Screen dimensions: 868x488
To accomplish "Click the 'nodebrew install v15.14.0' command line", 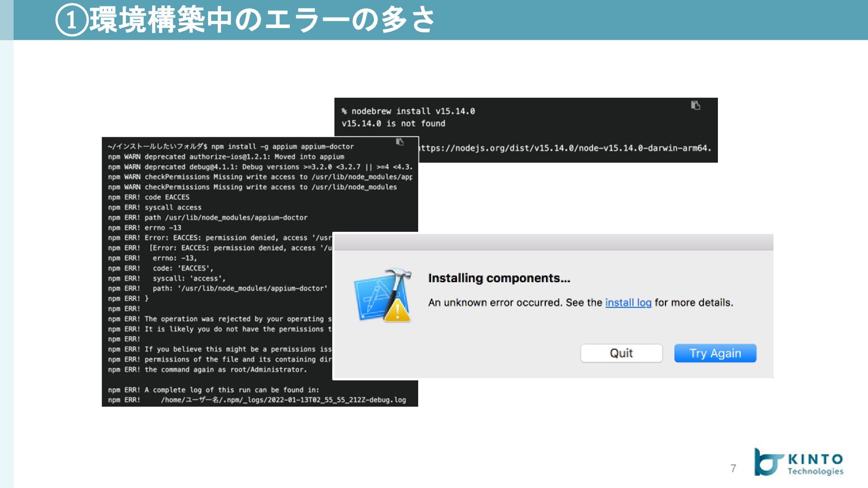I will (408, 111).
